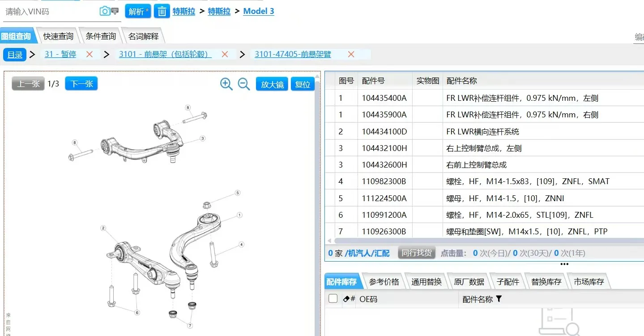Switch to the 快速查询 tab

click(58, 36)
